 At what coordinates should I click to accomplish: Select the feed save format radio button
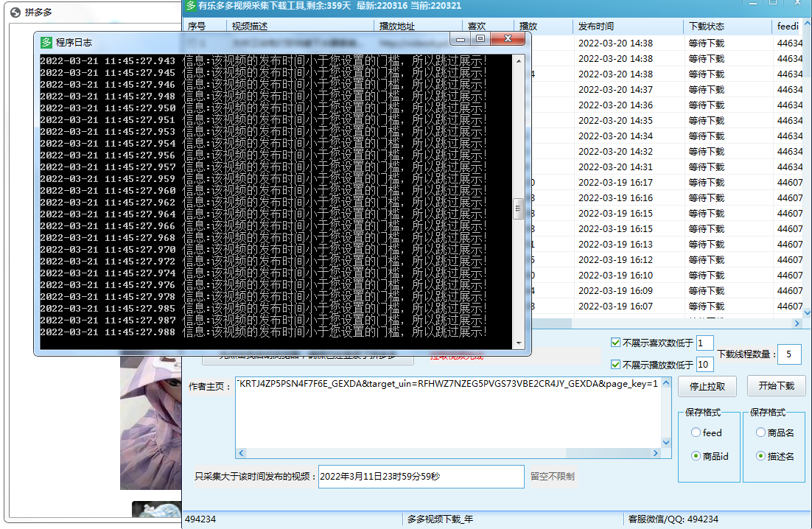pos(696,433)
